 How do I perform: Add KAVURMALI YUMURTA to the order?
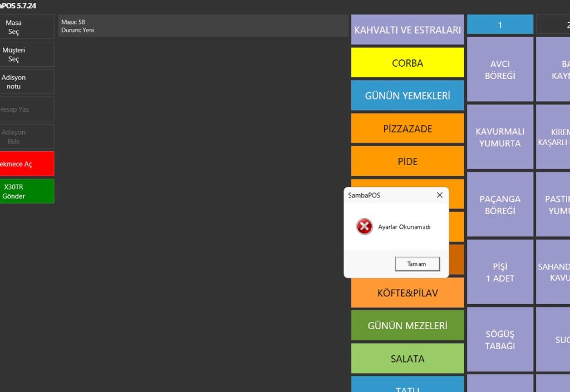point(499,137)
